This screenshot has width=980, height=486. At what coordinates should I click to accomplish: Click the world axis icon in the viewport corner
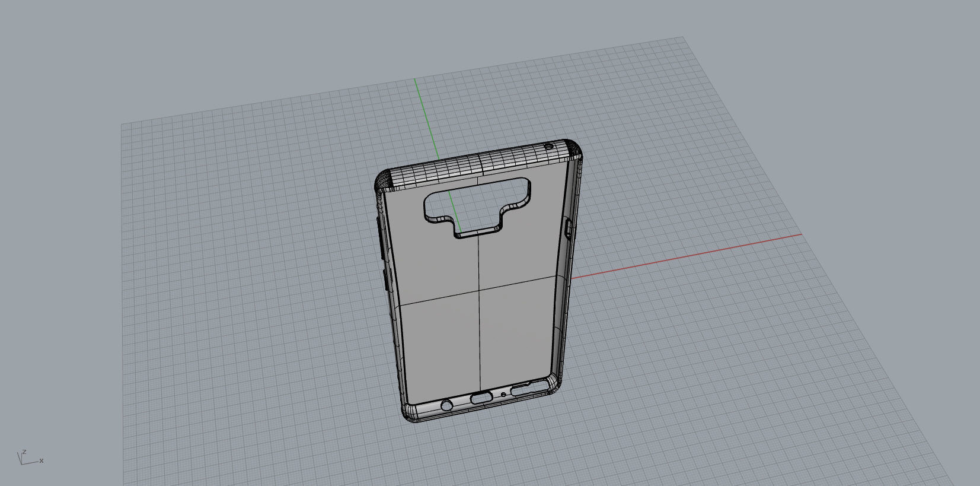coord(29,457)
